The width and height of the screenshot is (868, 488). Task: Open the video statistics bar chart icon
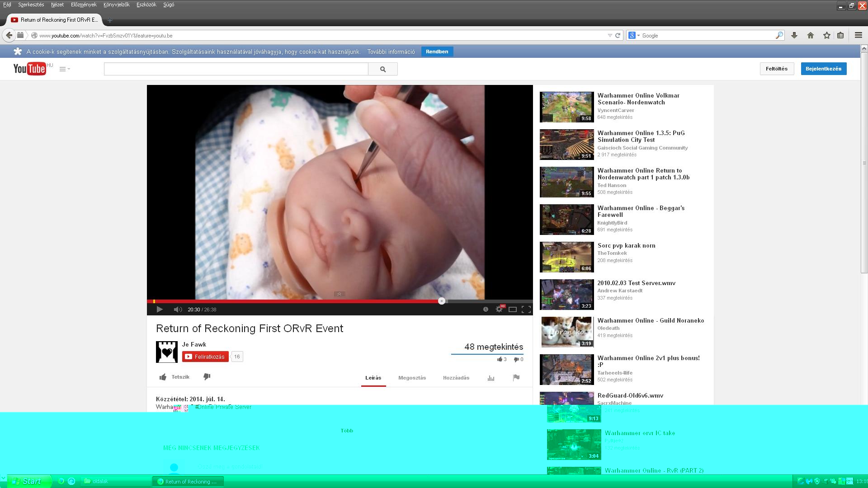click(491, 378)
